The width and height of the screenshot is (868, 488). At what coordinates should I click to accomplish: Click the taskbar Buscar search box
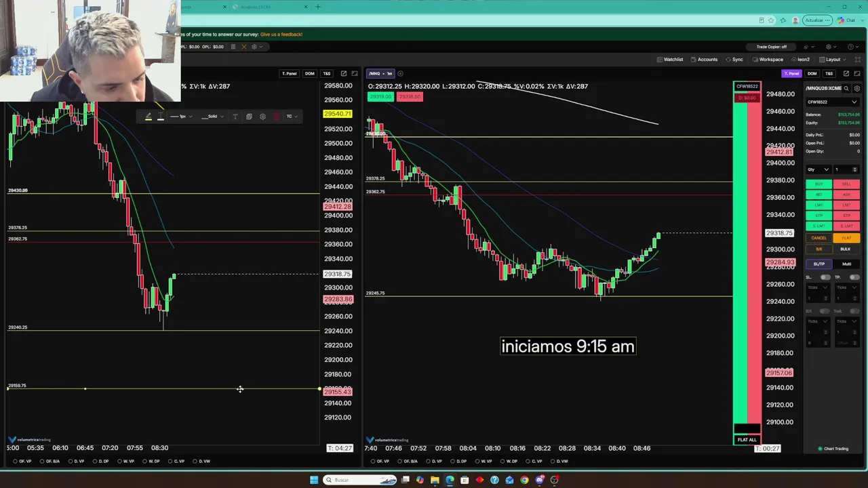pyautogui.click(x=358, y=480)
